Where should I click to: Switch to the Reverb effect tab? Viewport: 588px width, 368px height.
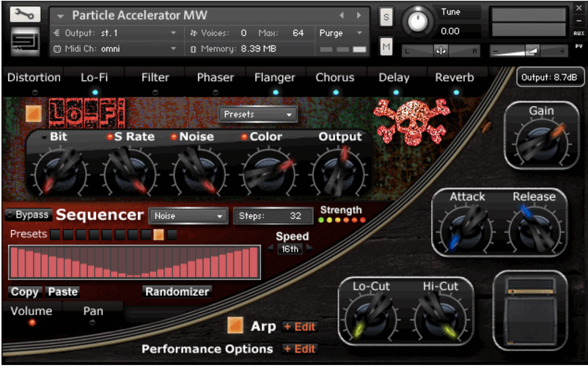pyautogui.click(x=455, y=78)
